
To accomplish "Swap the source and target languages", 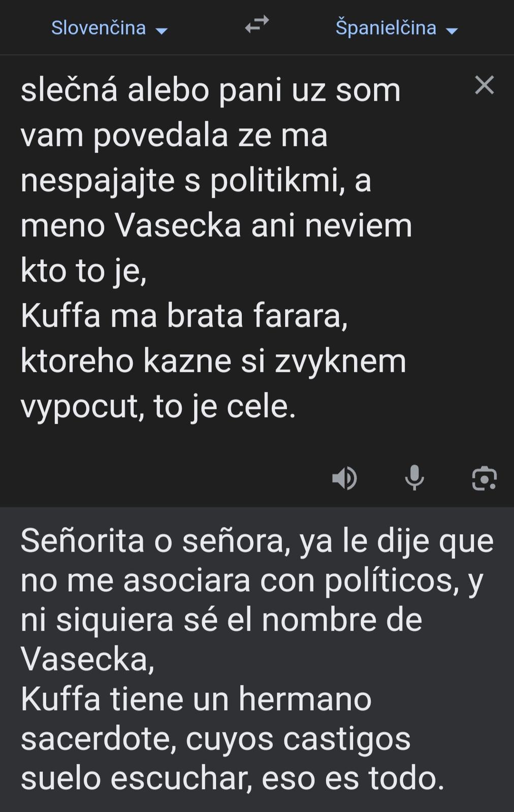I will [257, 24].
